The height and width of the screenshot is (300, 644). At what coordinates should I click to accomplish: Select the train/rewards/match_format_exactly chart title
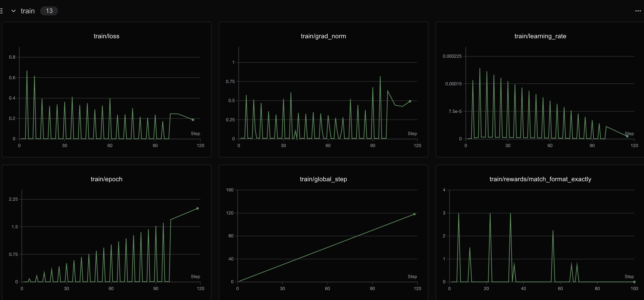(540, 179)
